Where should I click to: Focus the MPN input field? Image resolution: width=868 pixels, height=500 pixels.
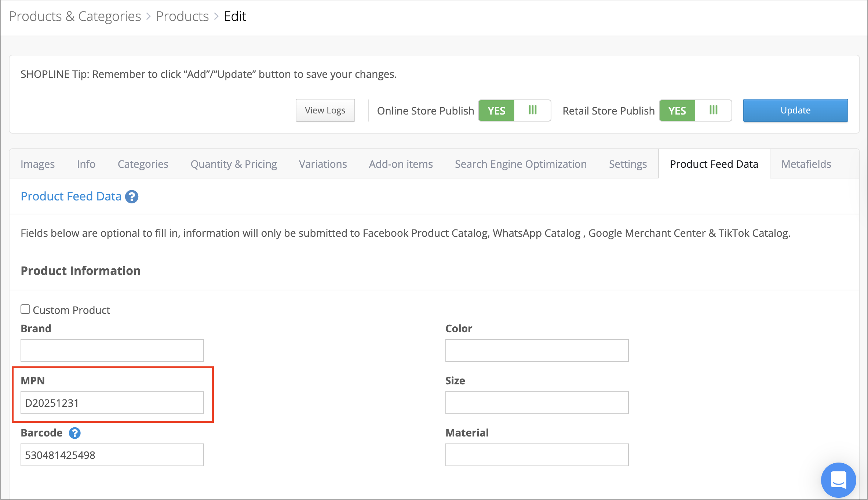click(112, 403)
